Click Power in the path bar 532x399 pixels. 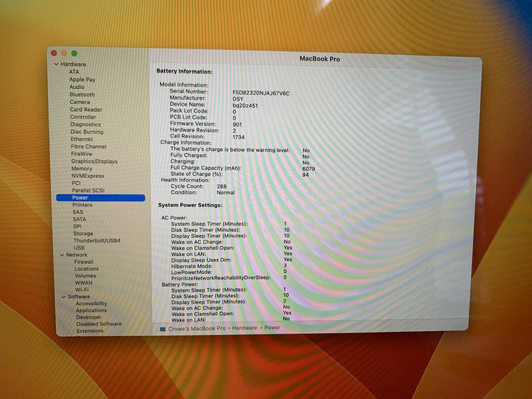[272, 328]
